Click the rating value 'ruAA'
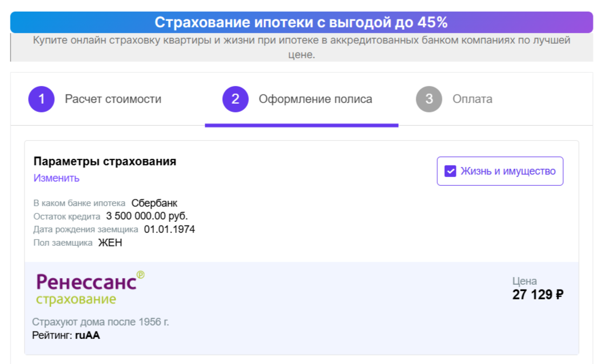 [x=87, y=335]
